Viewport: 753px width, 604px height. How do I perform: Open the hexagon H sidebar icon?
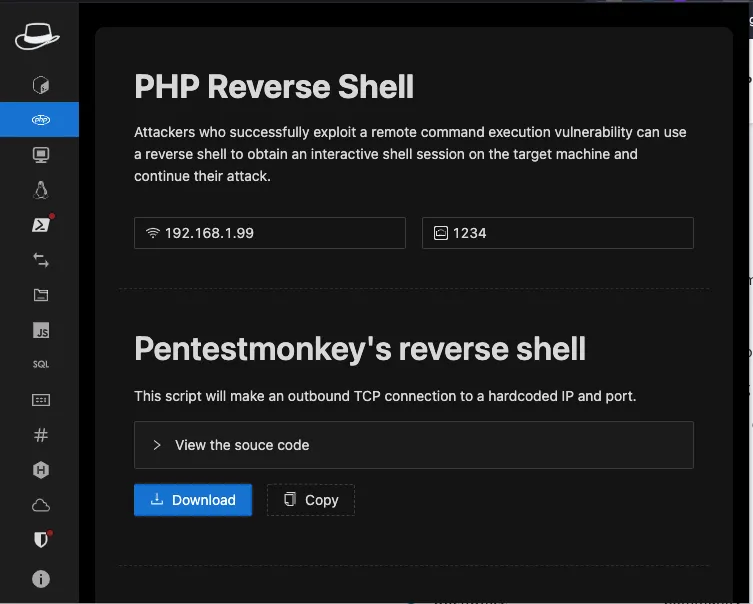coord(40,470)
